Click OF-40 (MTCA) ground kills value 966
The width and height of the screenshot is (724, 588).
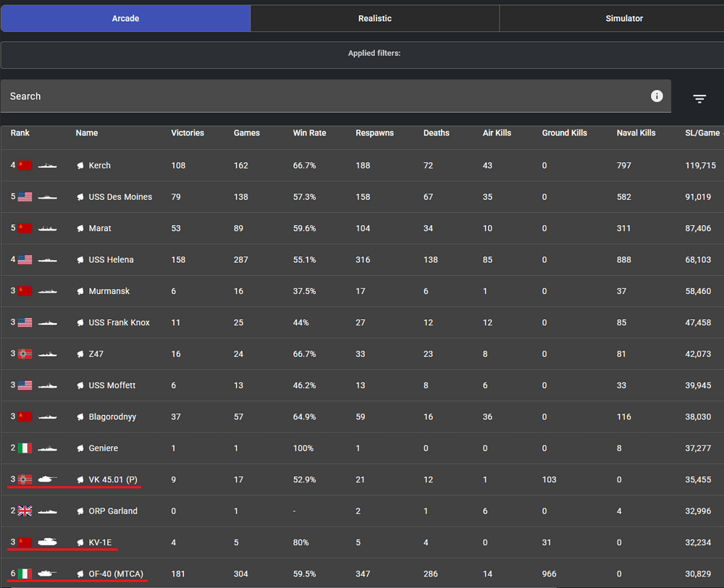(549, 574)
